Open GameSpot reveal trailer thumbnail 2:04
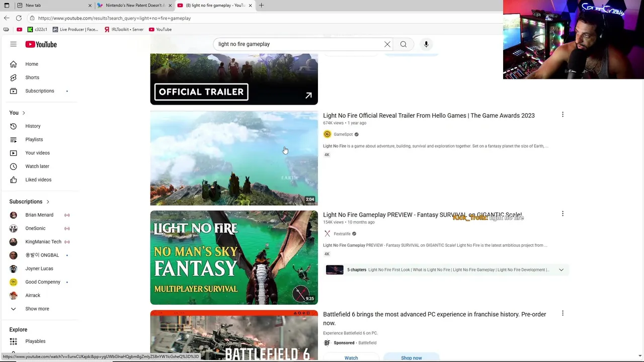This screenshot has width=644, height=362. point(234,158)
